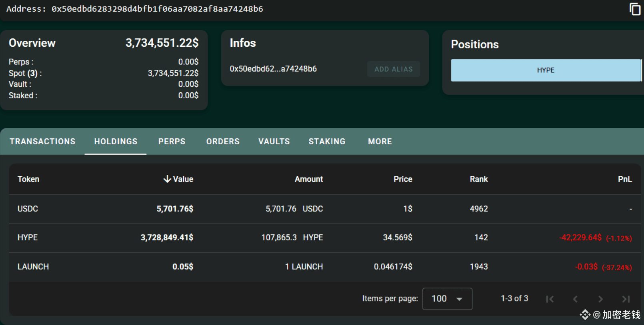Sort by the Rank column header
Viewport: 644px width, 325px height.
click(479, 179)
